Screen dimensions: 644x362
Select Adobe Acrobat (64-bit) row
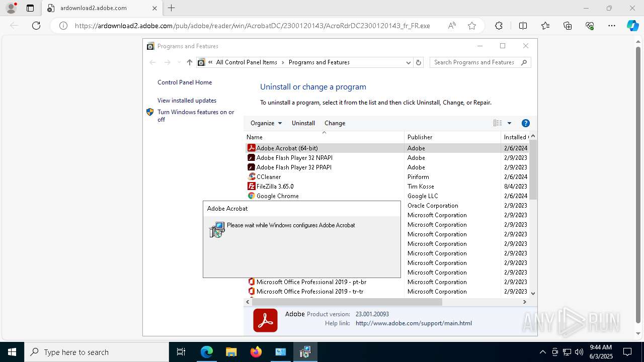click(387, 148)
